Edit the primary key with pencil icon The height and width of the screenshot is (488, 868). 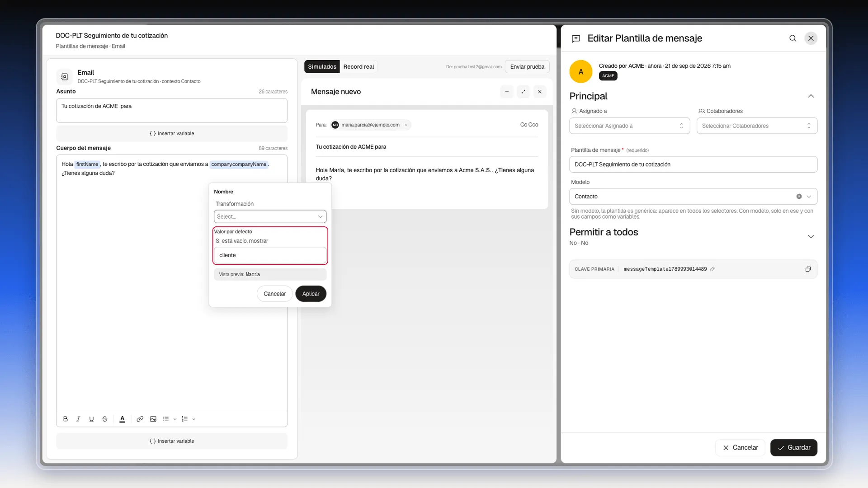712,269
